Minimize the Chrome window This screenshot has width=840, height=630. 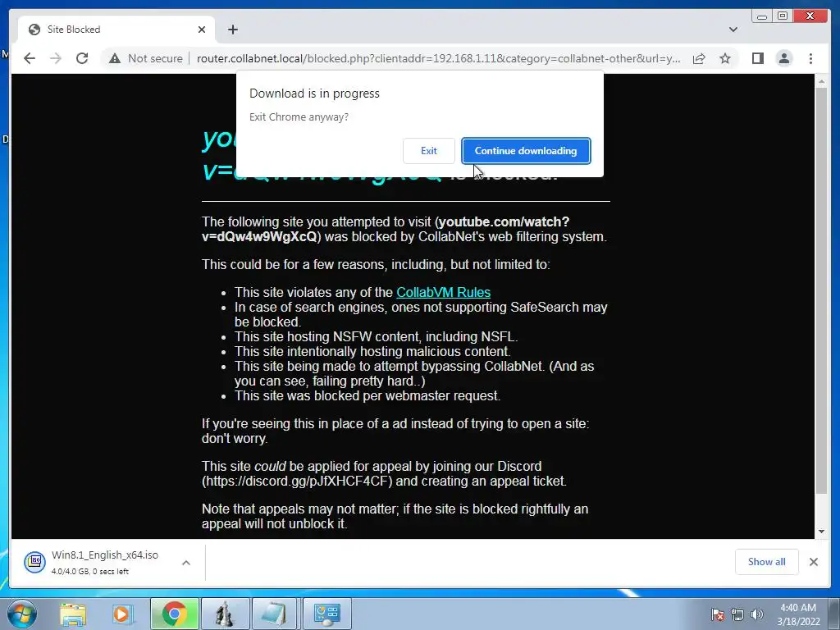click(761, 16)
